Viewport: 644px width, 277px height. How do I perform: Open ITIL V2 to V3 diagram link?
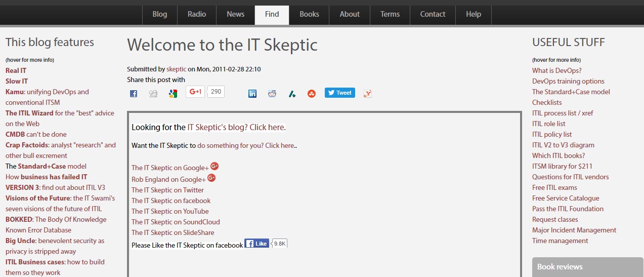(563, 145)
